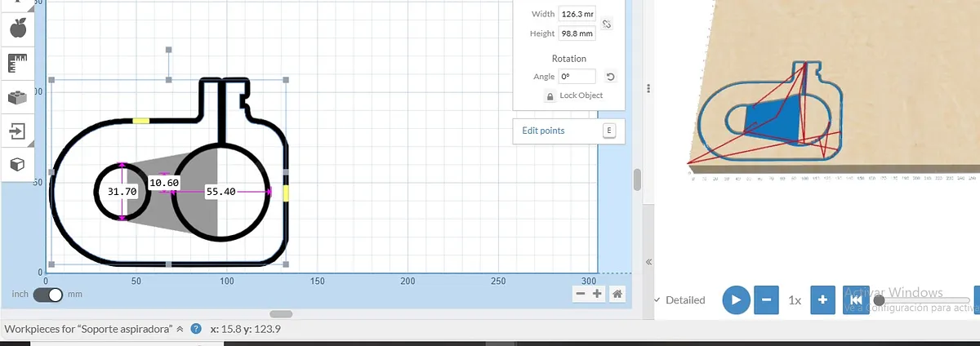Click the import file arrow icon

(x=18, y=131)
